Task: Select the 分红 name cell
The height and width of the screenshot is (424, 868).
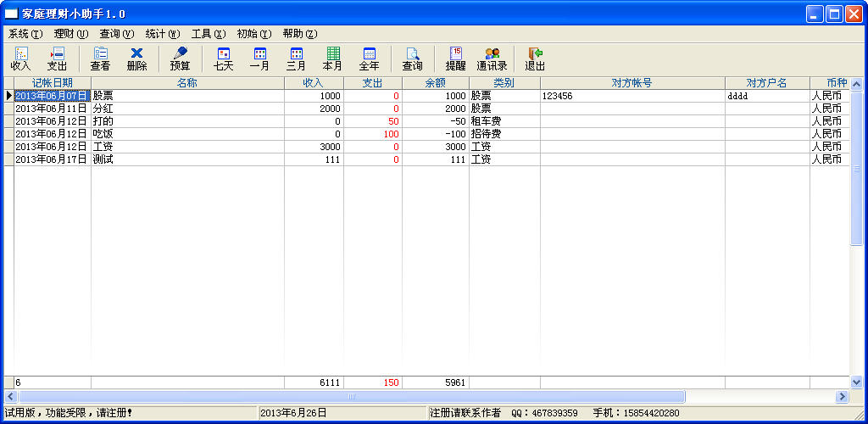Action: click(187, 109)
